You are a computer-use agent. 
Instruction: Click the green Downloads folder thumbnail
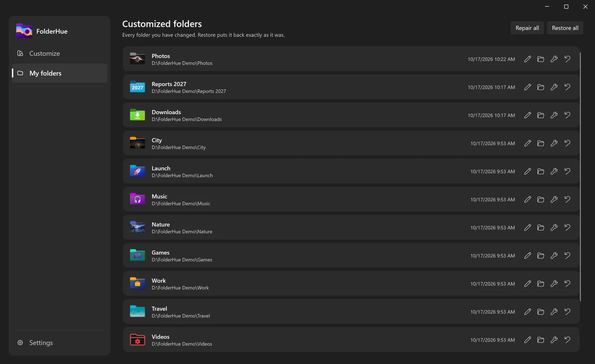point(137,115)
